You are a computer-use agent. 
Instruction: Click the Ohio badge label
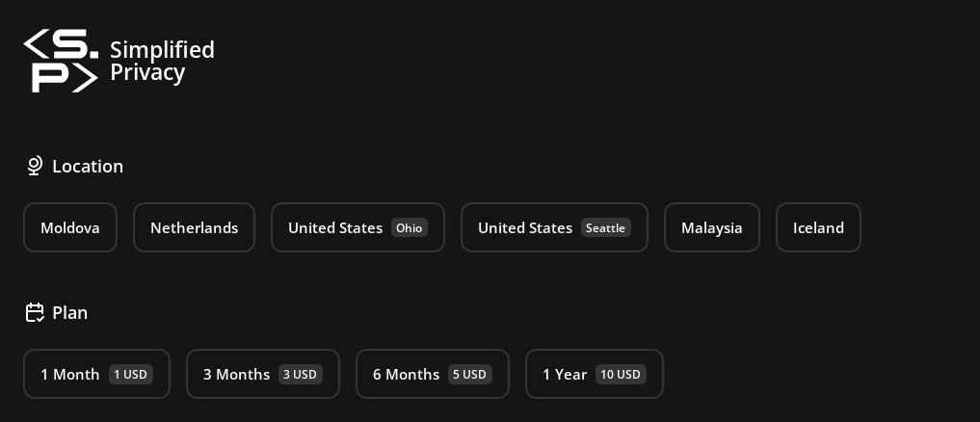pyautogui.click(x=409, y=228)
